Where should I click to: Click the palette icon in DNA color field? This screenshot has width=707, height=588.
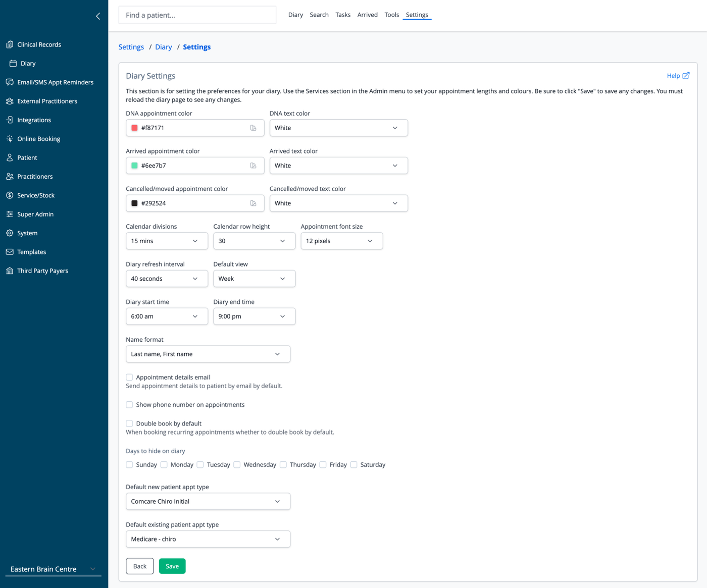(x=254, y=128)
